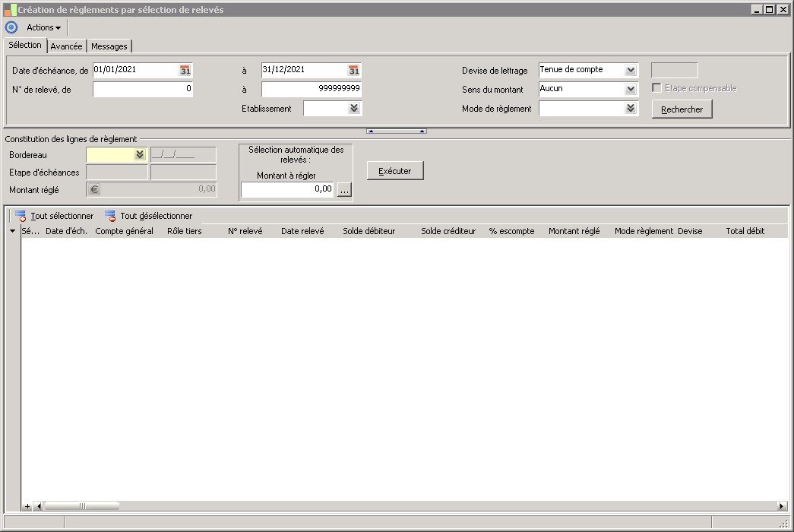The height and width of the screenshot is (532, 794).
Task: Sort by Mode règlement column header
Action: click(644, 231)
